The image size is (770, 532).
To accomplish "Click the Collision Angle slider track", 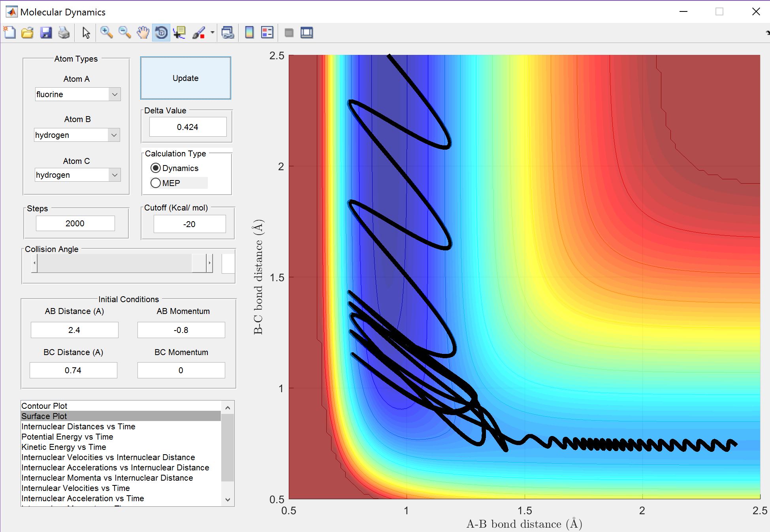I will [x=115, y=263].
